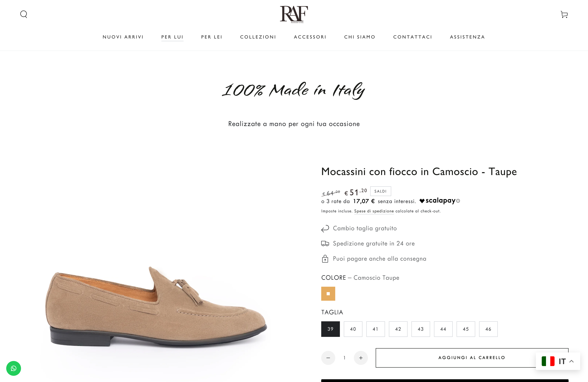Select size 44
This screenshot has height=382, width=588.
pos(443,329)
